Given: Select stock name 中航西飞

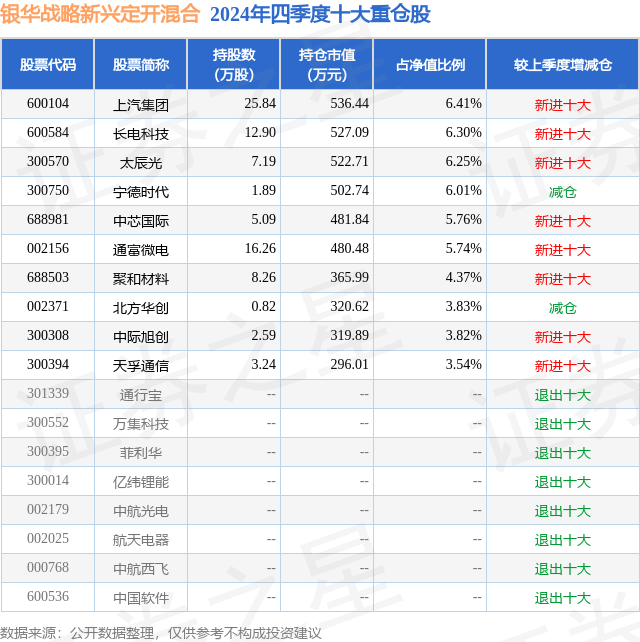Looking at the screenshot, I should point(141,570).
